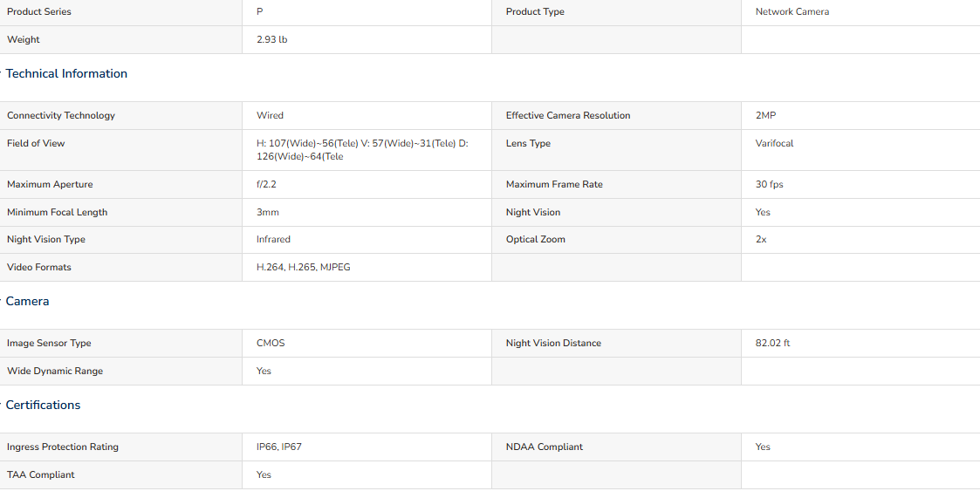Click the Field of View value text

362,150
